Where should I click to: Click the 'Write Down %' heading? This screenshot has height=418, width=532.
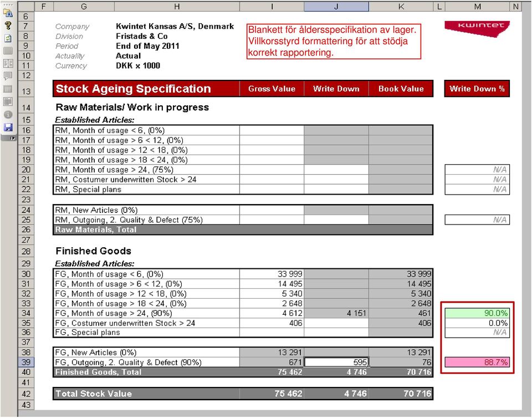tap(477, 89)
